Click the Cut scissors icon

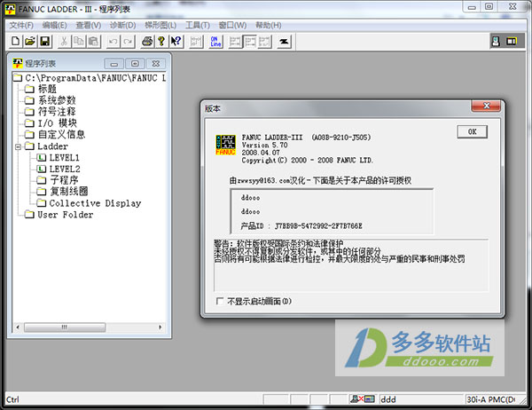tap(64, 41)
